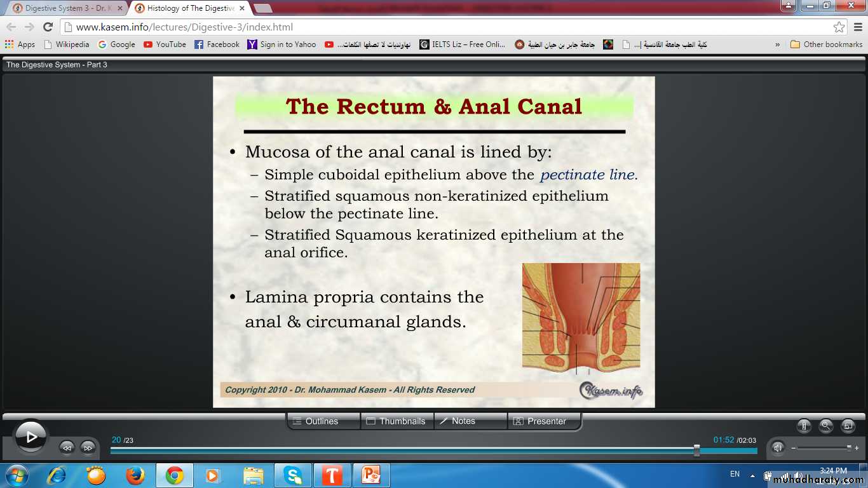
Task: Launch Skype from the taskbar
Action: pos(292,475)
